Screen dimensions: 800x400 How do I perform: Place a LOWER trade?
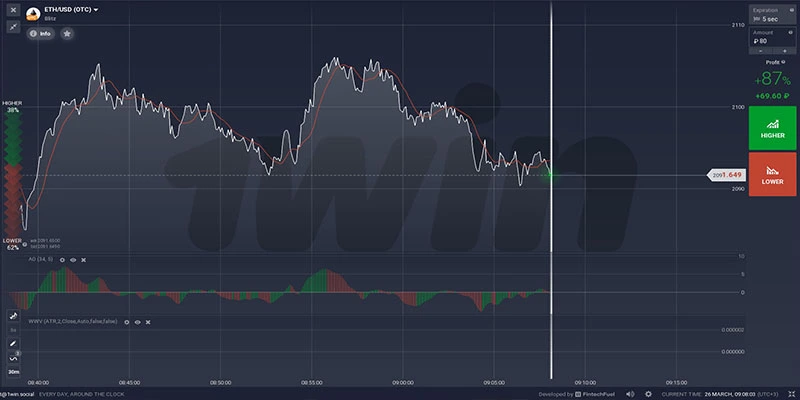coord(772,174)
